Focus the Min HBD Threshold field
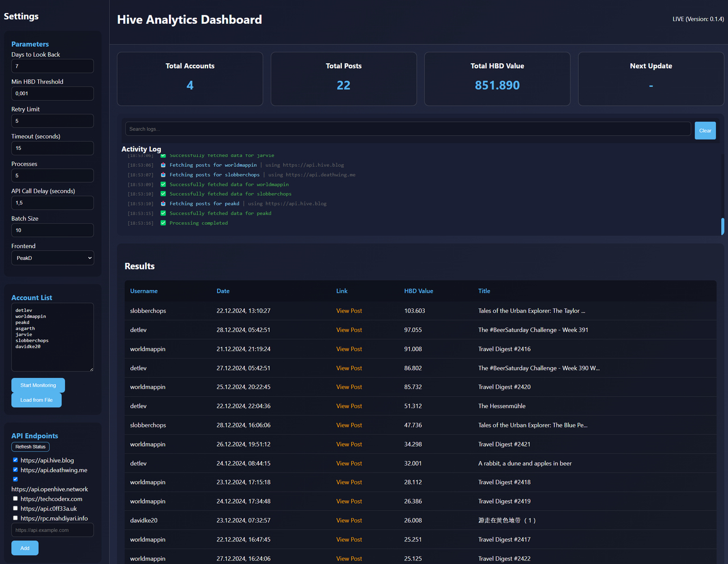Image resolution: width=728 pixels, height=564 pixels. (x=52, y=93)
